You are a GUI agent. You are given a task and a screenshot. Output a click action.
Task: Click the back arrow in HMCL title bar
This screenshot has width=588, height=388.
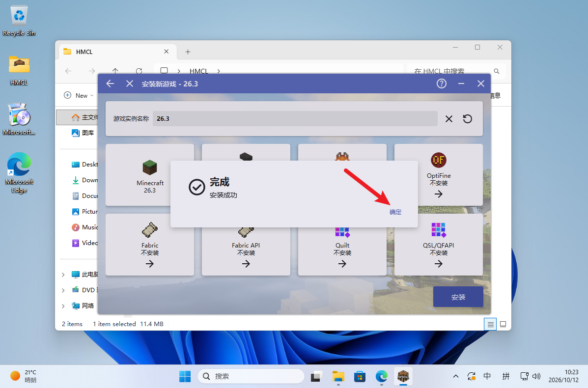click(110, 83)
